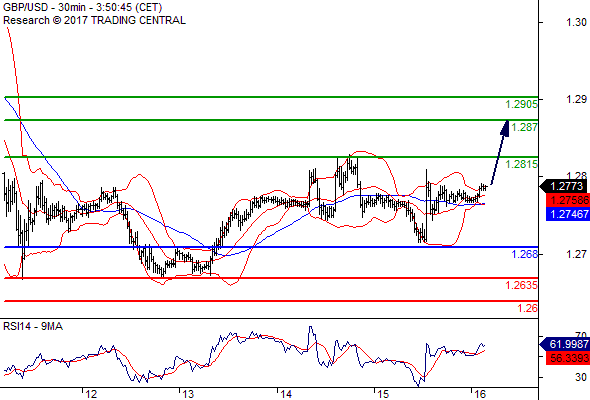Click the red 1.2635 support label
Image resolution: width=590 pixels, height=400 pixels.
coord(521,285)
